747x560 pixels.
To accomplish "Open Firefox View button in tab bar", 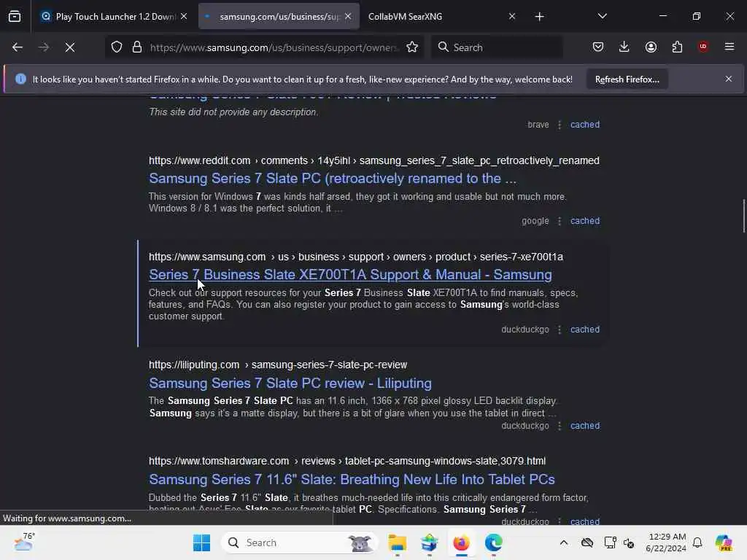I will (15, 16).
